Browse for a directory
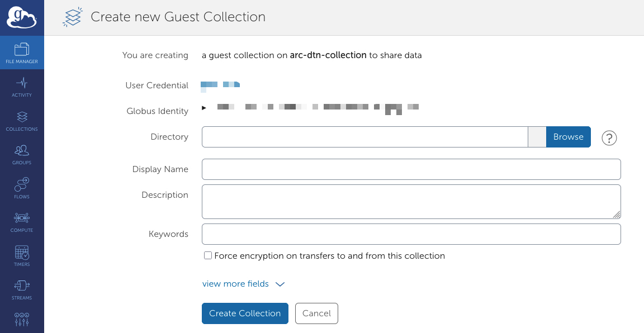644x333 pixels. 568,137
